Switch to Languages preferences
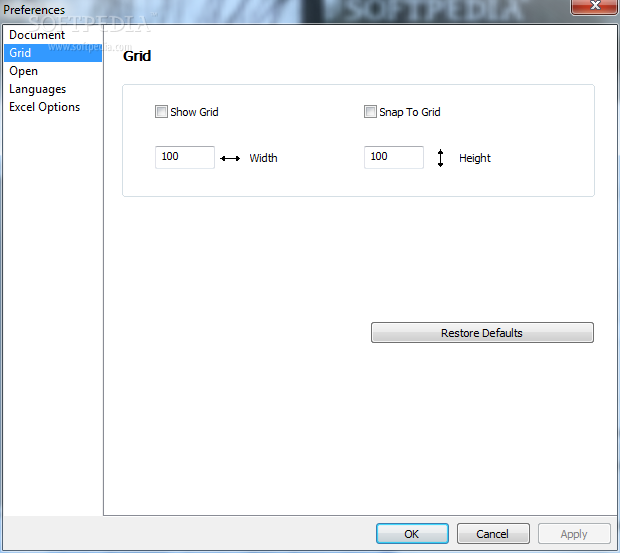This screenshot has width=620, height=553. click(53, 89)
